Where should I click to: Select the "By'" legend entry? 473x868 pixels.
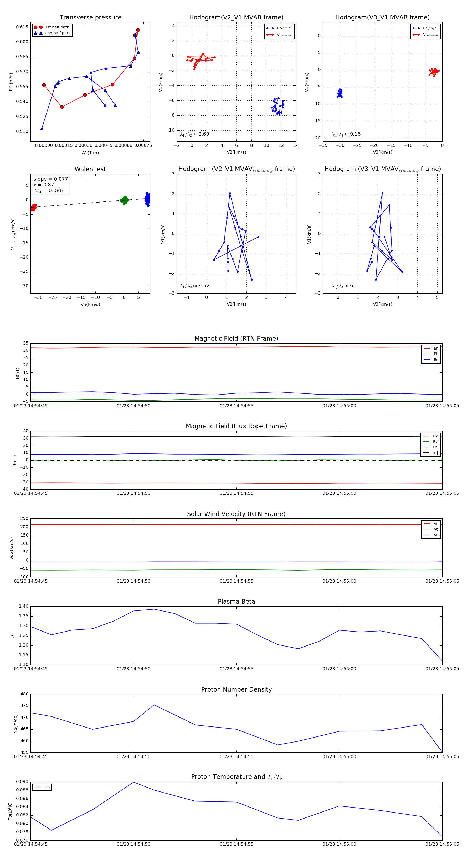coord(431,442)
